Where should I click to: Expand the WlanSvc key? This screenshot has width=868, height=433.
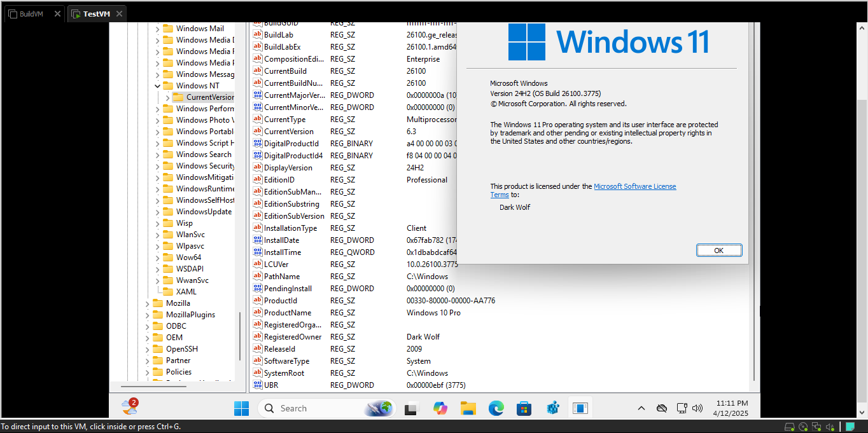coord(158,235)
